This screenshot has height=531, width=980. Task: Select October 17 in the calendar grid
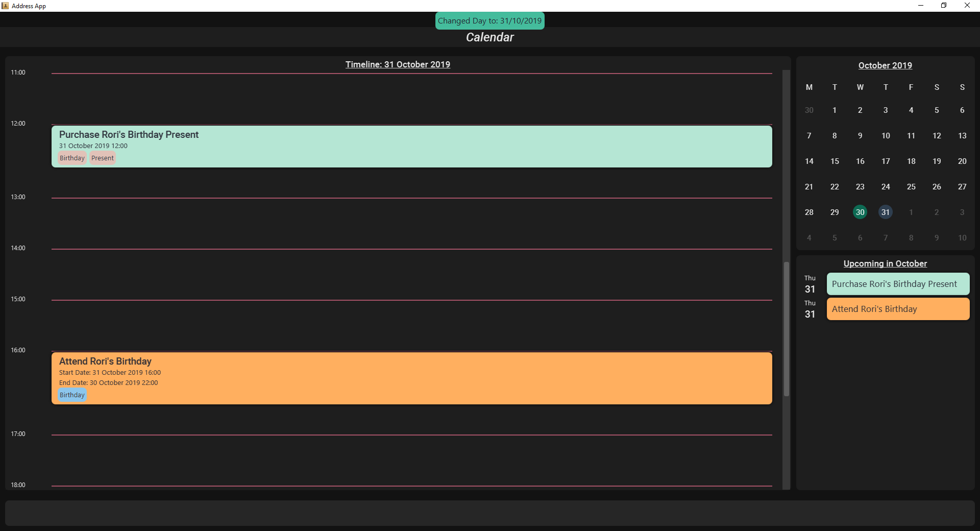(x=886, y=161)
